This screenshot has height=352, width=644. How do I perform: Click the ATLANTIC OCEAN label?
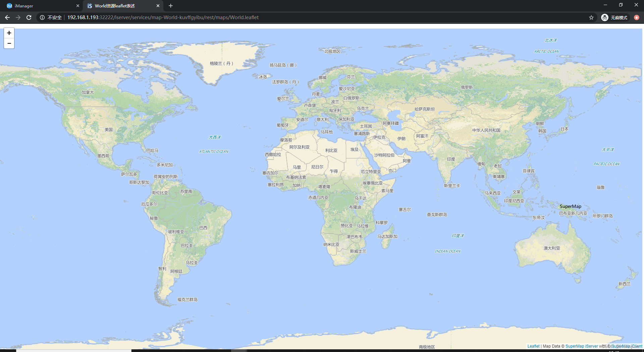click(x=214, y=151)
